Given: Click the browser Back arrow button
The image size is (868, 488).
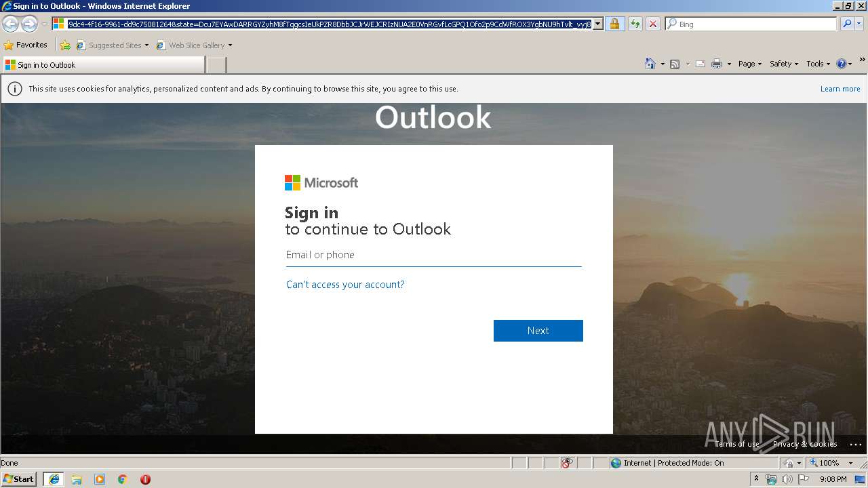Looking at the screenshot, I should coord(10,24).
